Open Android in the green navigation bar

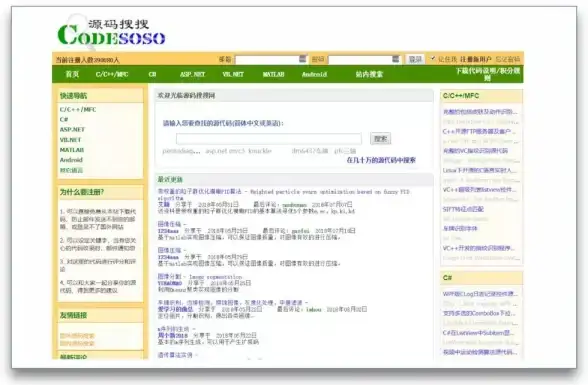pos(314,74)
